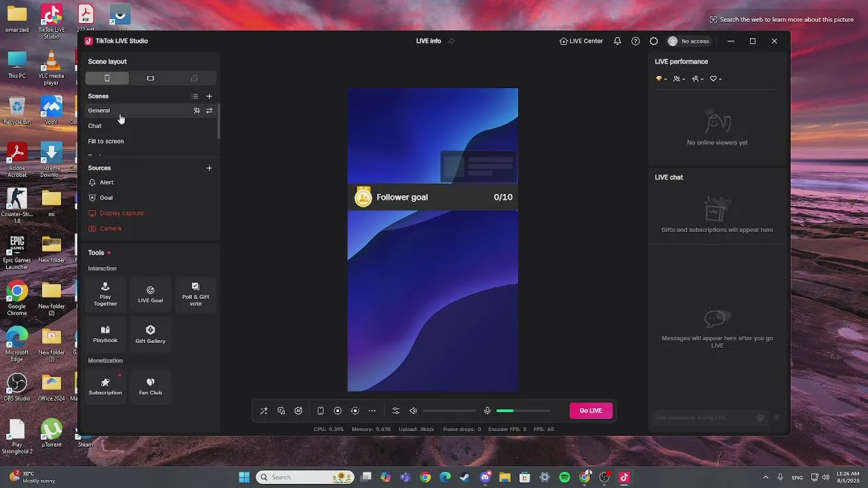
Task: Click the likes heart stat icon
Action: (715, 79)
